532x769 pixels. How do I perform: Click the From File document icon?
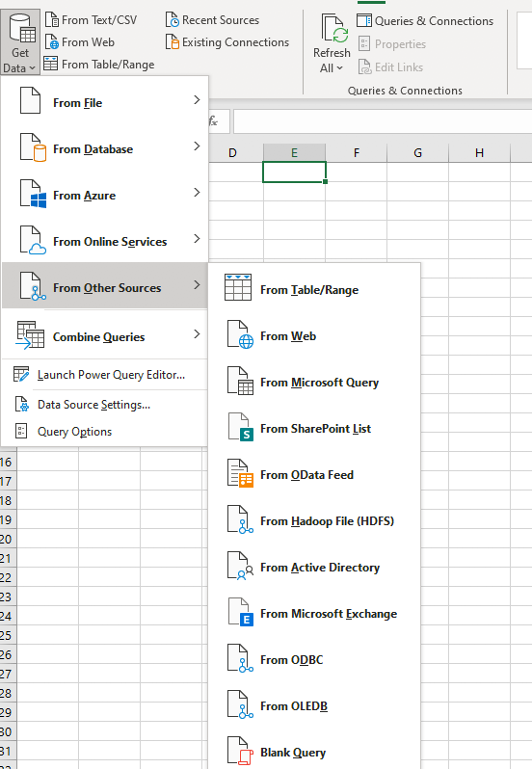(31, 101)
